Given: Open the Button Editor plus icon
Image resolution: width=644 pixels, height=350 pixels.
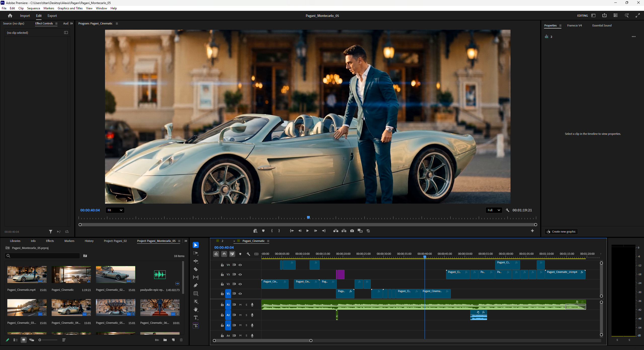Looking at the screenshot, I should (x=532, y=231).
